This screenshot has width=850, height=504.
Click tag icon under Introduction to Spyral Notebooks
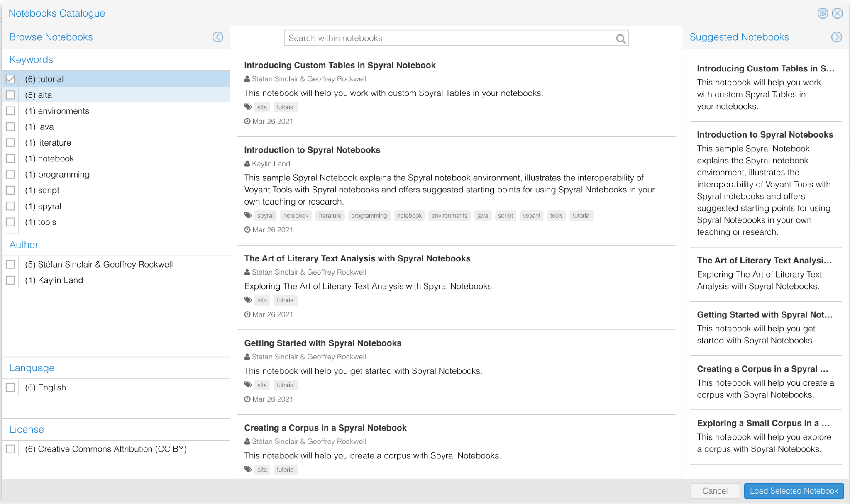coord(248,215)
